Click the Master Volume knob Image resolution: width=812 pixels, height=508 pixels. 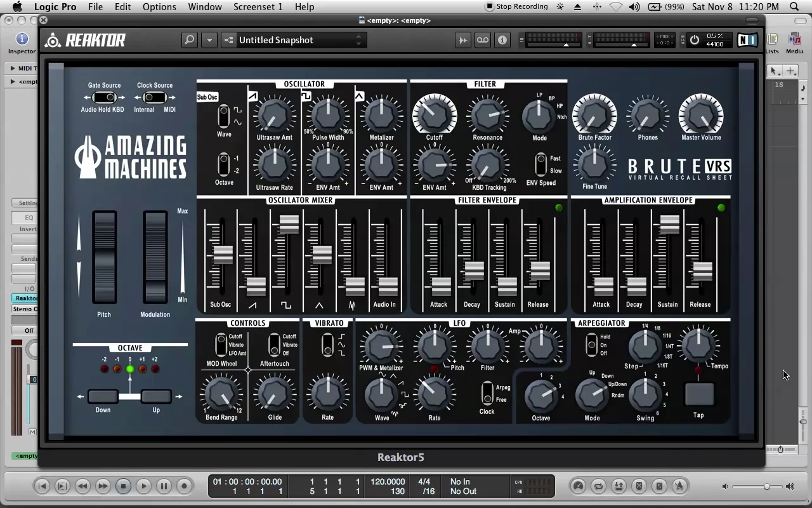click(x=701, y=115)
